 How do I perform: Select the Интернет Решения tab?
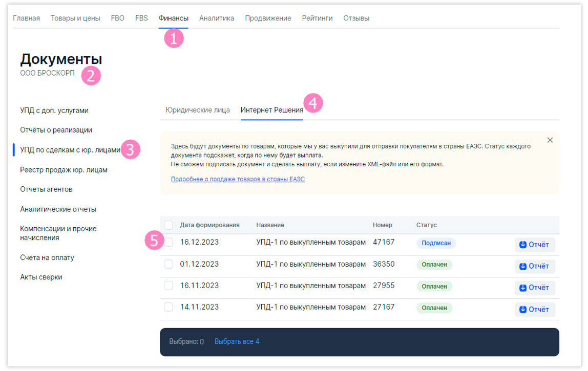coord(271,110)
